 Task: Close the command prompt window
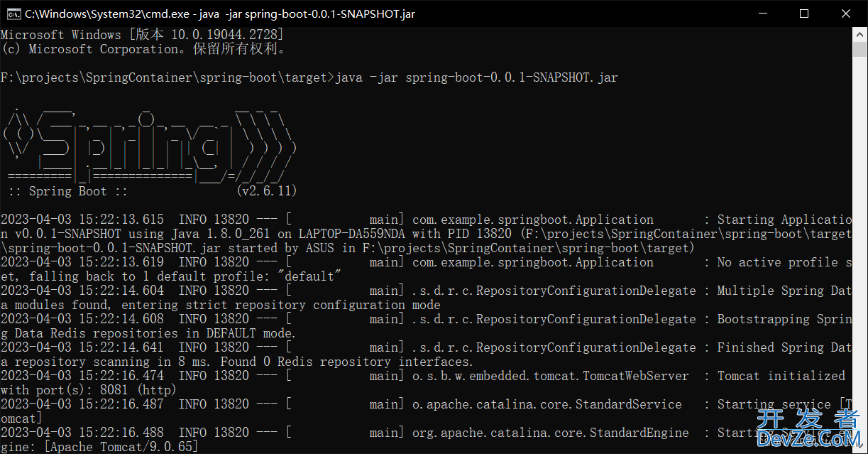point(846,13)
